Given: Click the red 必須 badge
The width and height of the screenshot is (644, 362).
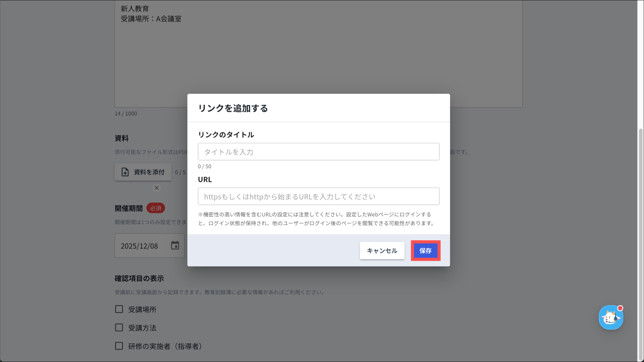Looking at the screenshot, I should tap(156, 208).
